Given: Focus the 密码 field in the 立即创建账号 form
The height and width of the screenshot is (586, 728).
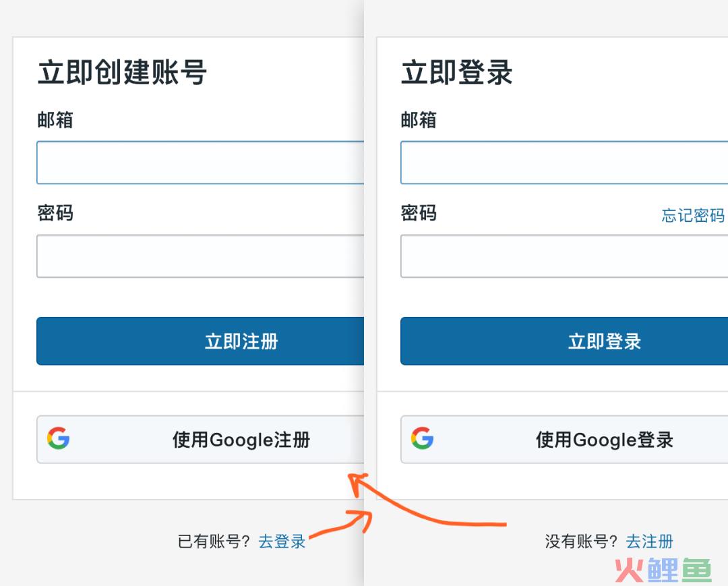Looking at the screenshot, I should [200, 256].
